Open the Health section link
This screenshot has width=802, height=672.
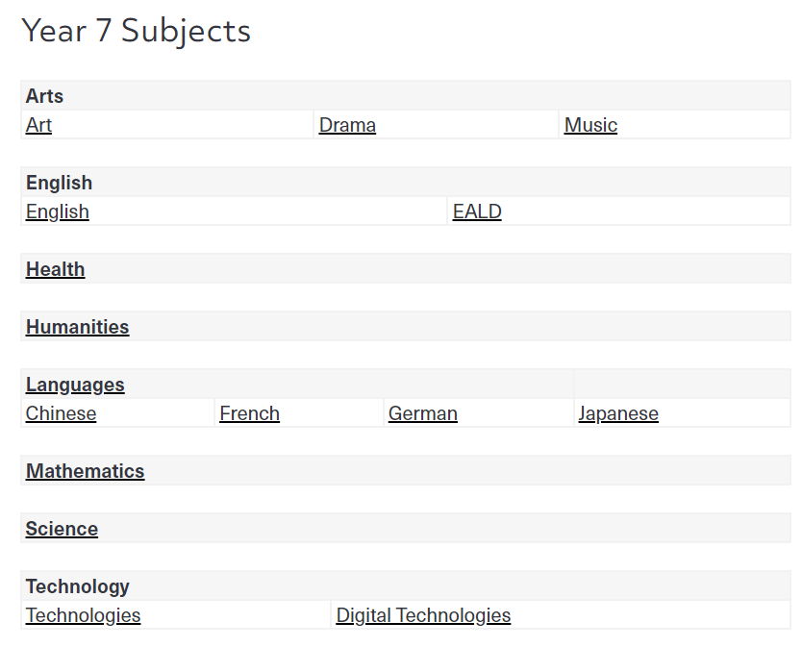pyautogui.click(x=55, y=269)
